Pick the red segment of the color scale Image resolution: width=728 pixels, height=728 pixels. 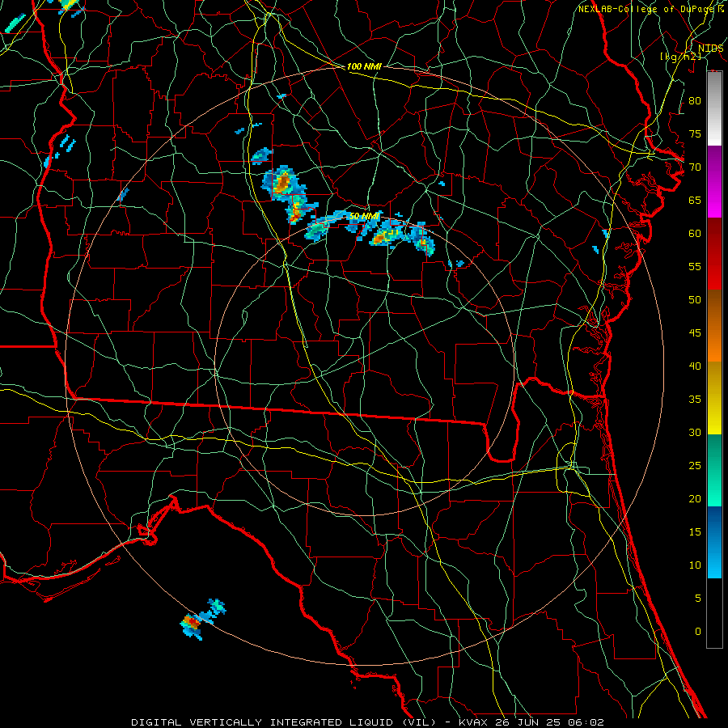(714, 254)
